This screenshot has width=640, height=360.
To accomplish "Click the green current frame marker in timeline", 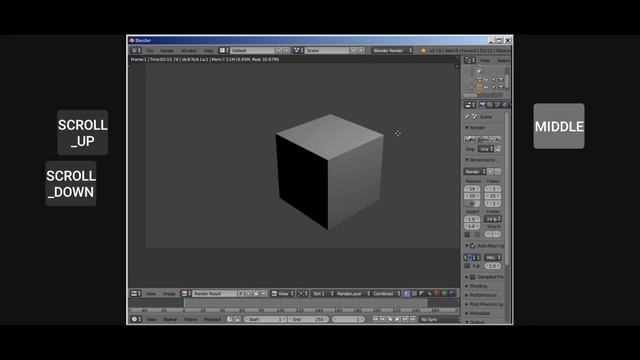I will tap(184, 303).
